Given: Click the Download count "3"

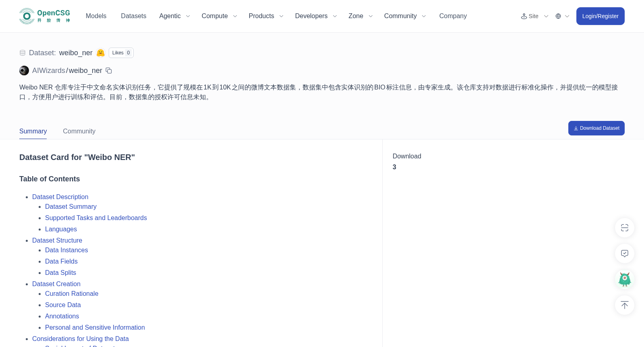Looking at the screenshot, I should (394, 167).
